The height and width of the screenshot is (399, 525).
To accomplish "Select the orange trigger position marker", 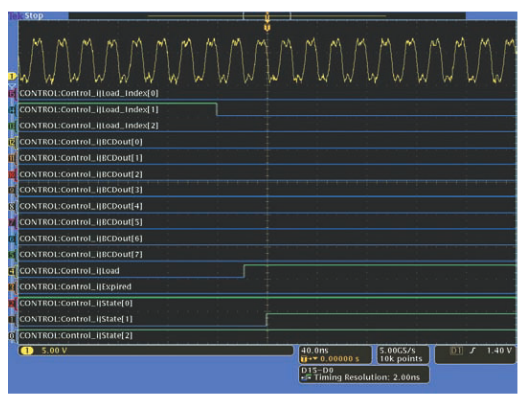I will pos(267,27).
